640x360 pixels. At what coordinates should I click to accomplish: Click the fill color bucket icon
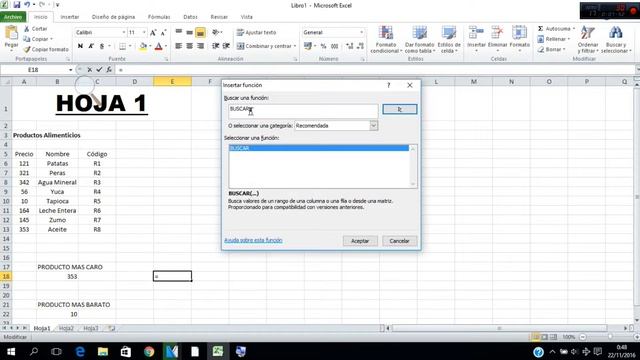pyautogui.click(x=143, y=46)
